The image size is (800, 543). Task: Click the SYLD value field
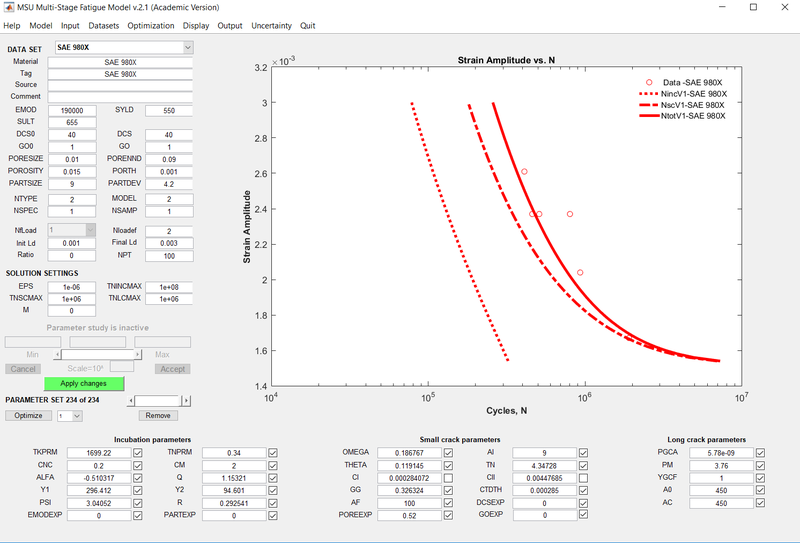[x=169, y=111]
